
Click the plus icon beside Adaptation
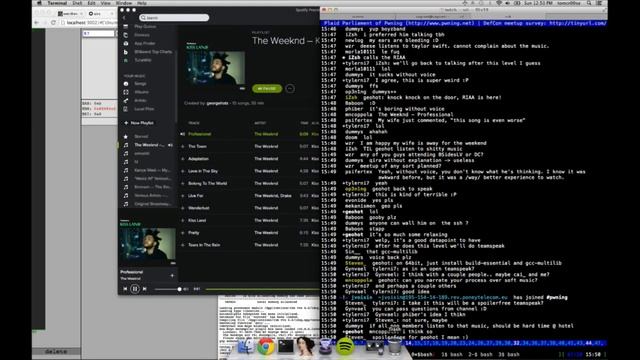[182, 159]
